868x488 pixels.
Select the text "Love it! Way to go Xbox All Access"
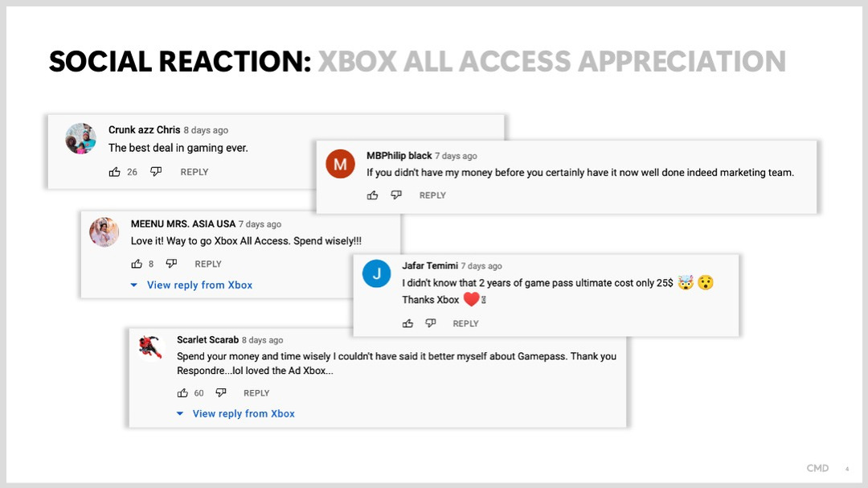(x=211, y=241)
